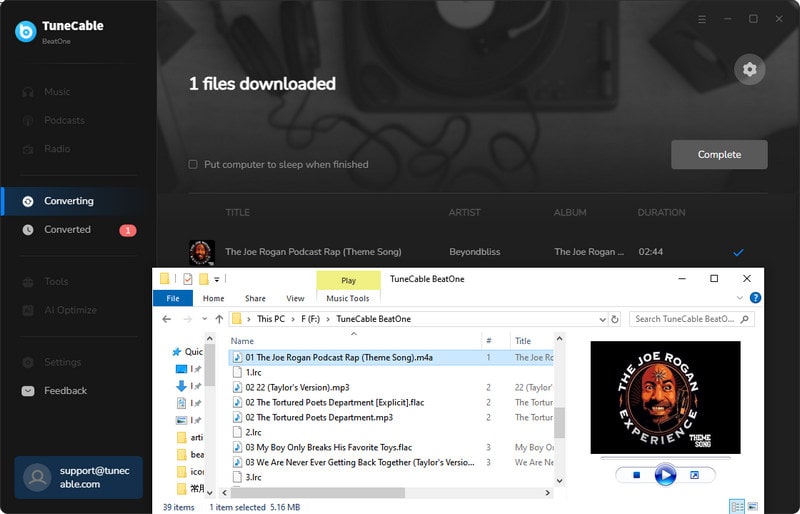
Task: Click the Converted clock icon
Action: (x=28, y=230)
